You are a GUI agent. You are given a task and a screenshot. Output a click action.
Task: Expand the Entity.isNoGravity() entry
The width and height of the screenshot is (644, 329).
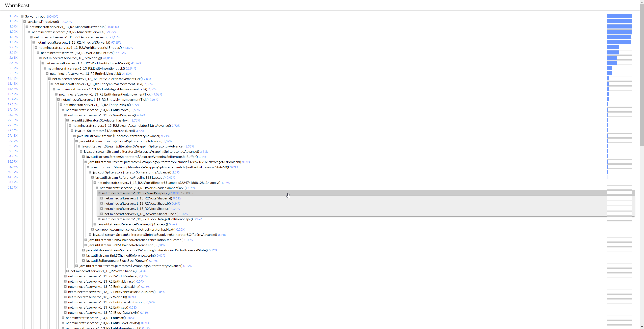click(63, 323)
